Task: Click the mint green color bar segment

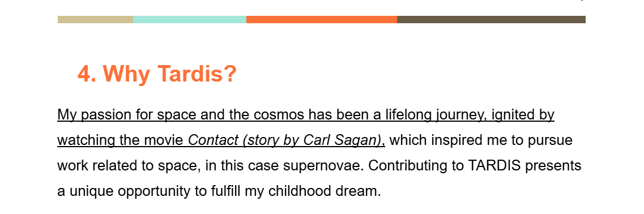Action: pyautogui.click(x=190, y=20)
